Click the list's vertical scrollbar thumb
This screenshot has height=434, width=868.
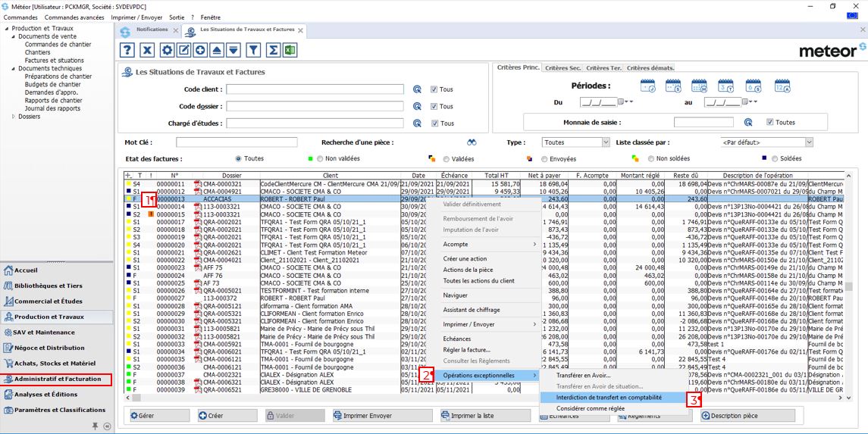[x=848, y=286]
